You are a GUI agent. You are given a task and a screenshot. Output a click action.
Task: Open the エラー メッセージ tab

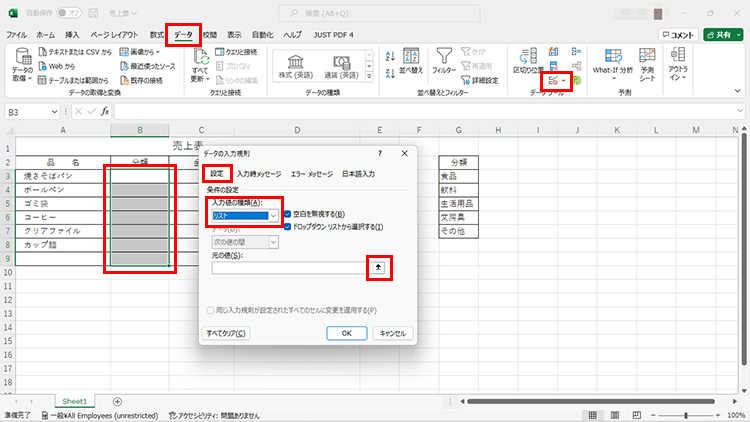311,174
